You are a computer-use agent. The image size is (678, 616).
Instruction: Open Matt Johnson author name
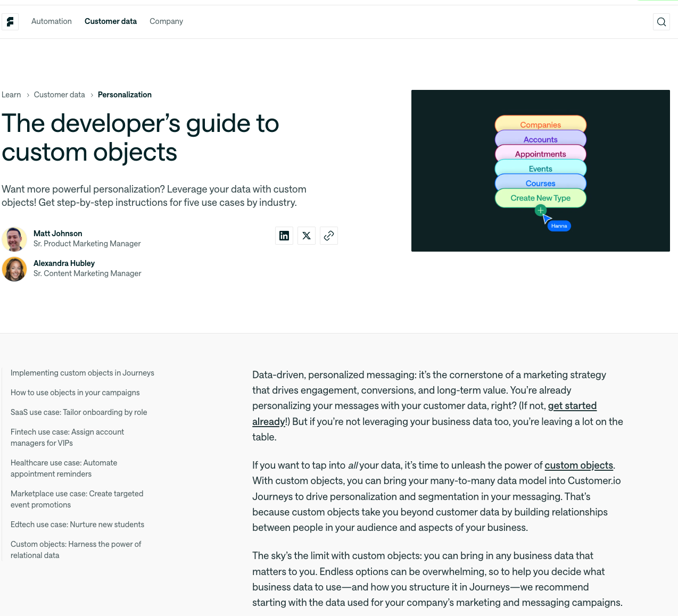pos(58,234)
